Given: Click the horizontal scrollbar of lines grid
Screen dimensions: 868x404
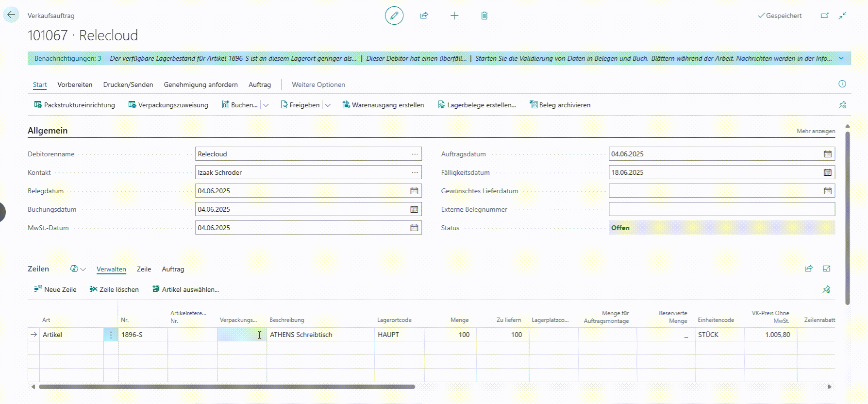Looking at the screenshot, I should (x=227, y=387).
